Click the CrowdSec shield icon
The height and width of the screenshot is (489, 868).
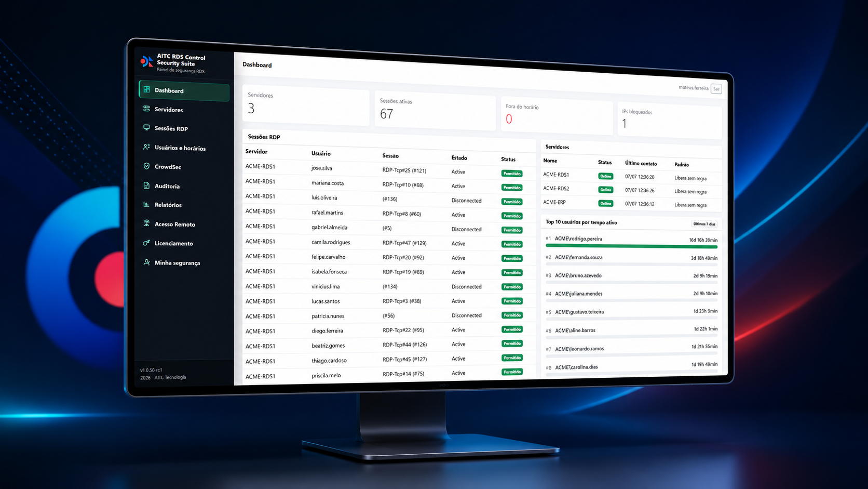pyautogui.click(x=146, y=166)
